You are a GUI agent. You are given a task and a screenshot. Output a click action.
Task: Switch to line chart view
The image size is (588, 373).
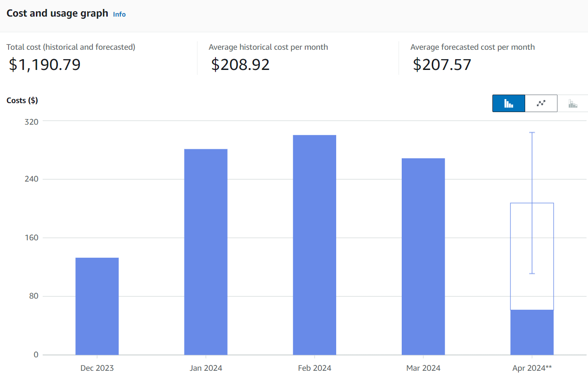pyautogui.click(x=541, y=103)
